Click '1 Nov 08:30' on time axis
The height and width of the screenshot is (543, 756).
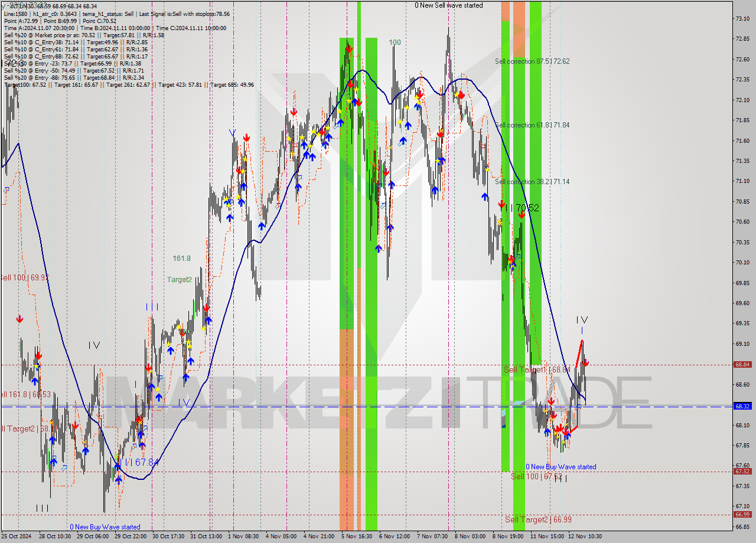[243, 537]
